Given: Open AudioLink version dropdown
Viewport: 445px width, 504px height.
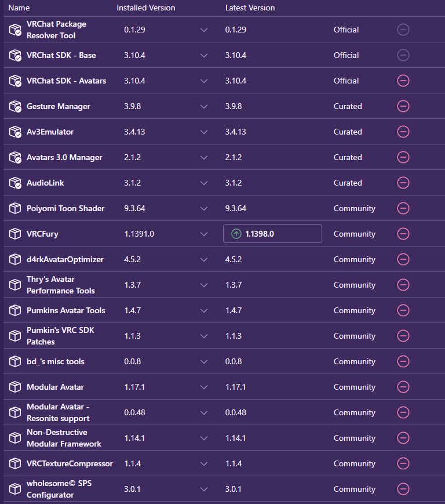Looking at the screenshot, I should [x=203, y=183].
